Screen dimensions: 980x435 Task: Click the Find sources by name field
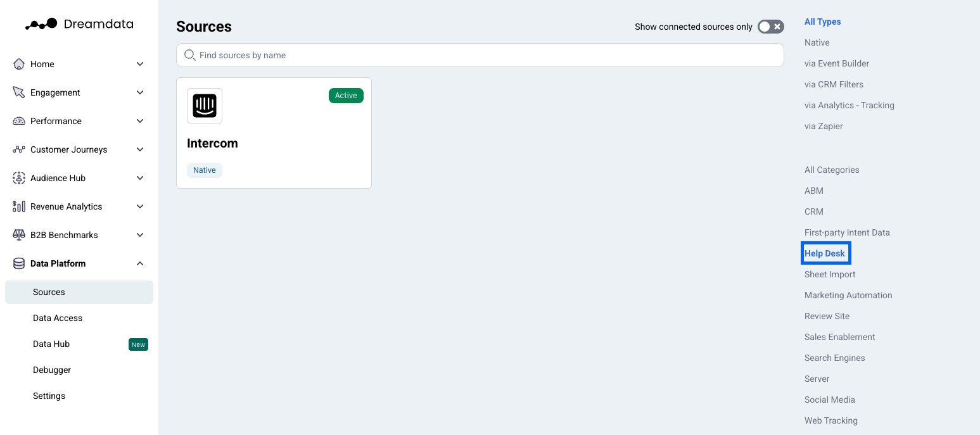(x=480, y=55)
